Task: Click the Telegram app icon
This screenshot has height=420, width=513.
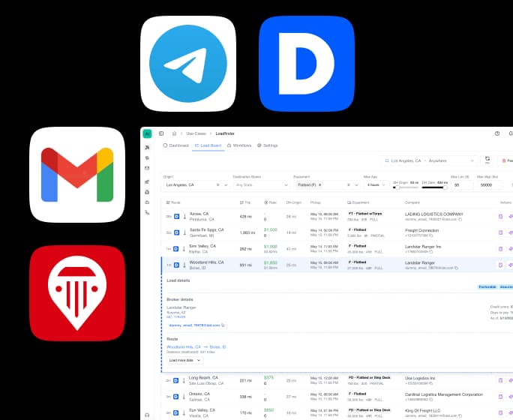Action: click(188, 64)
